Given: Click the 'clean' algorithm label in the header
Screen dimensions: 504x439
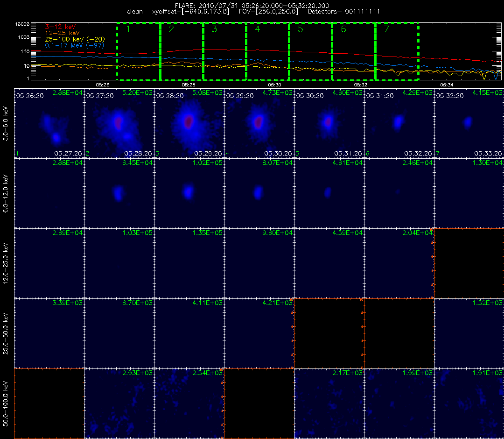Looking at the screenshot, I should [x=135, y=12].
